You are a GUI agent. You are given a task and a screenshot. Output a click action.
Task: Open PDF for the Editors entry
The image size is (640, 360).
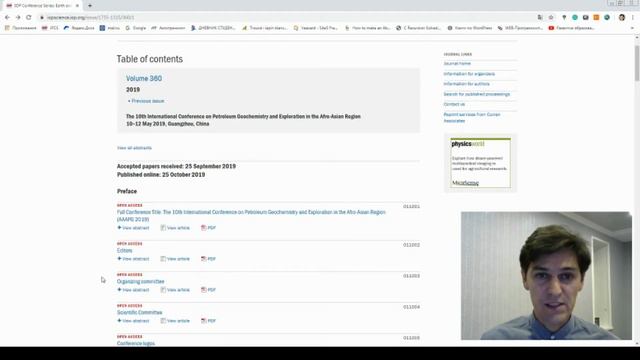(208, 259)
